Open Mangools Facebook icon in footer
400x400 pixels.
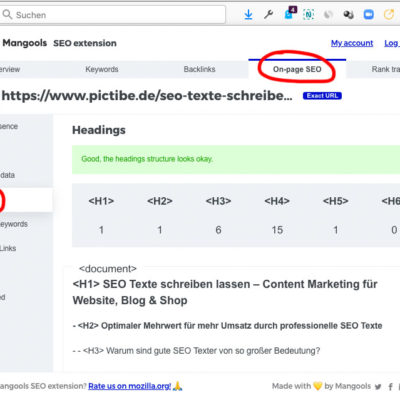tap(390, 387)
